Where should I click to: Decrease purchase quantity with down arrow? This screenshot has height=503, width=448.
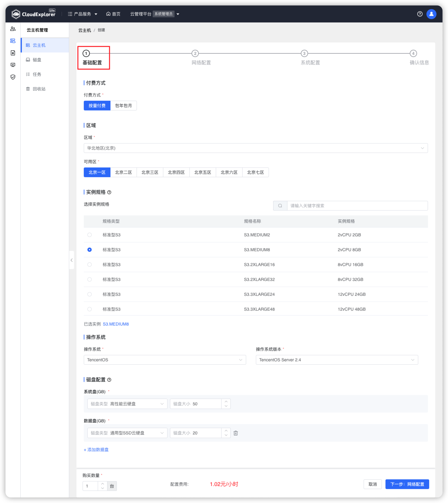tap(102, 488)
